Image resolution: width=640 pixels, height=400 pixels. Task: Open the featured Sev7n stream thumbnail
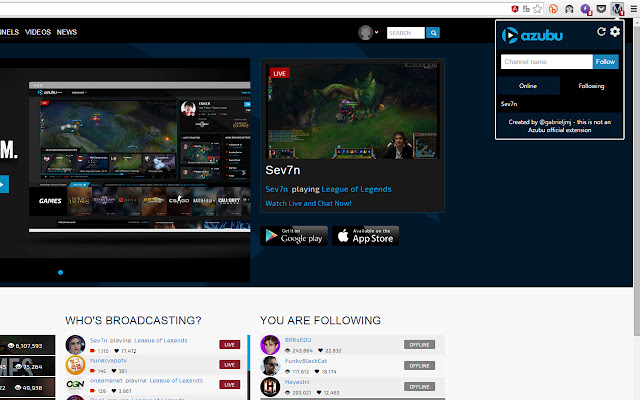pos(353,111)
